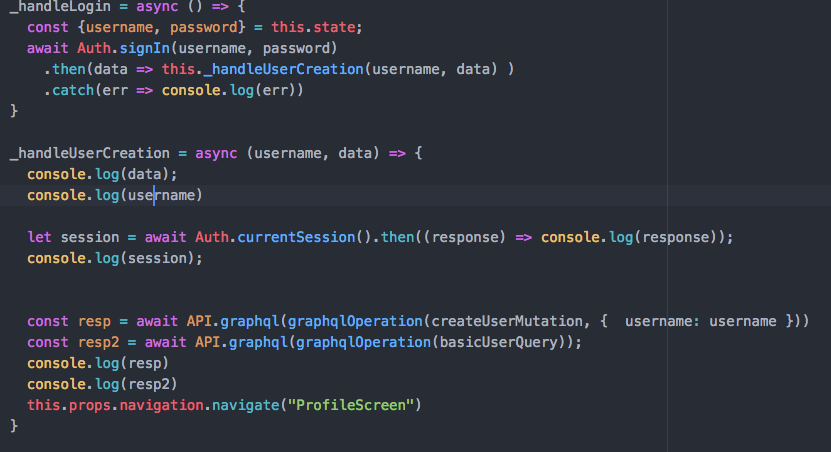Click the 'console.log(data);' line

coord(102,174)
